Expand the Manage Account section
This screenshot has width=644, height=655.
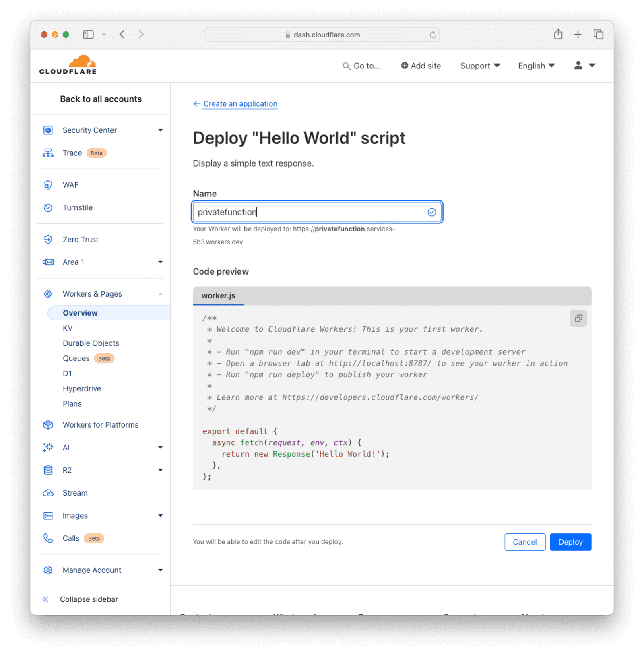[160, 570]
